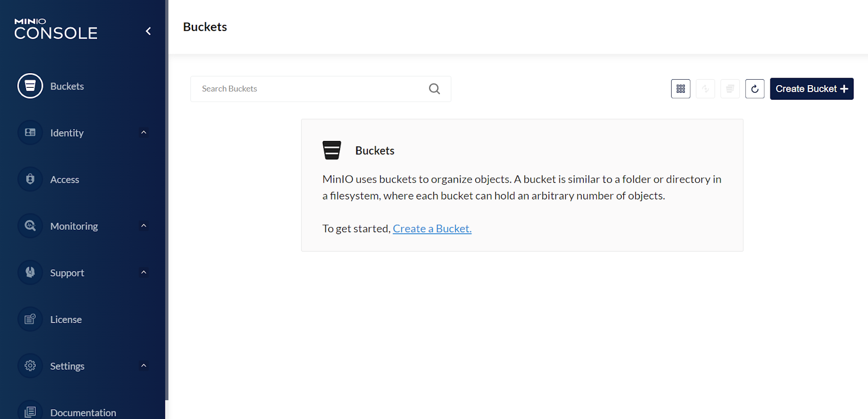Screen dimensions: 868x419
Task: Open the License menu item
Action: point(66,320)
